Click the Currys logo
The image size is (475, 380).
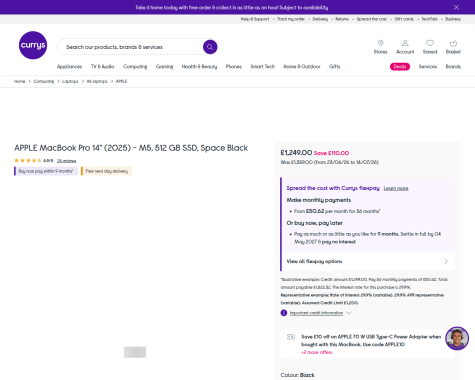click(33, 45)
